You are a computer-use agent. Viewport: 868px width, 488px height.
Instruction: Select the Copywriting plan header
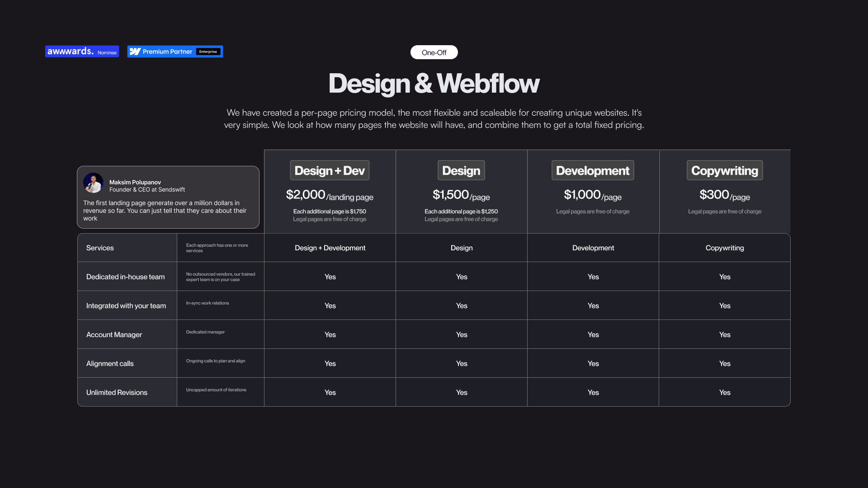[725, 170]
